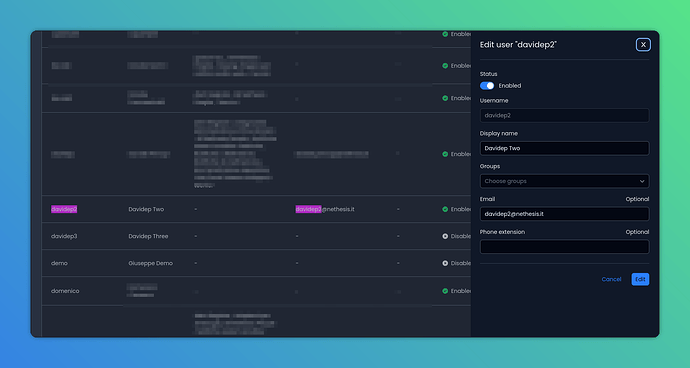The image size is (690, 368).
Task: Close the Edit user panel
Action: (x=643, y=44)
